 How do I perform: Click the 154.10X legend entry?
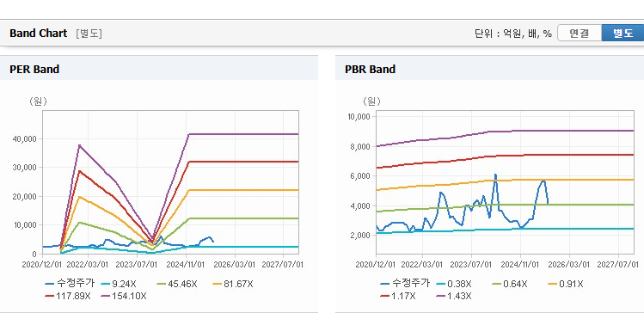click(x=124, y=295)
